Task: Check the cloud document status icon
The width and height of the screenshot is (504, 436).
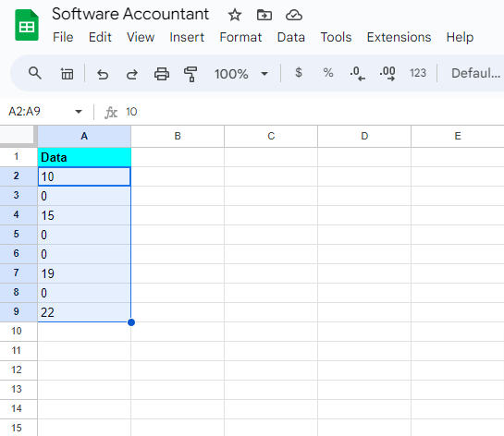Action: tap(294, 15)
